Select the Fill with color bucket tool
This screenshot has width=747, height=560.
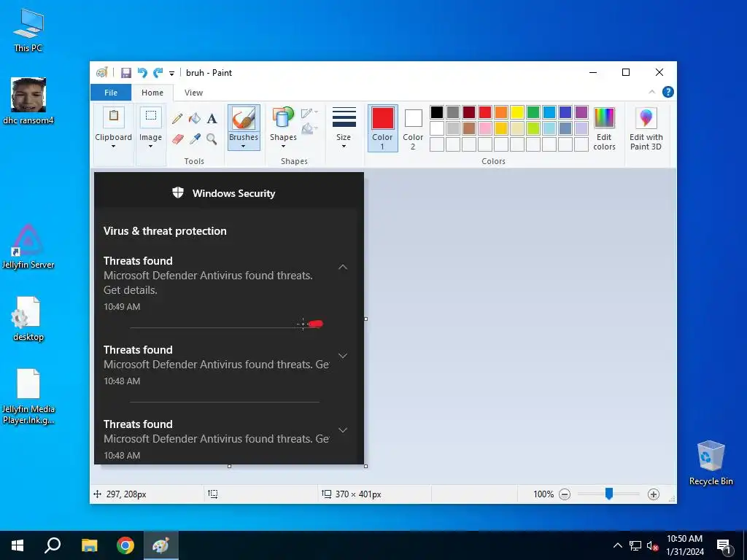pyautogui.click(x=194, y=118)
